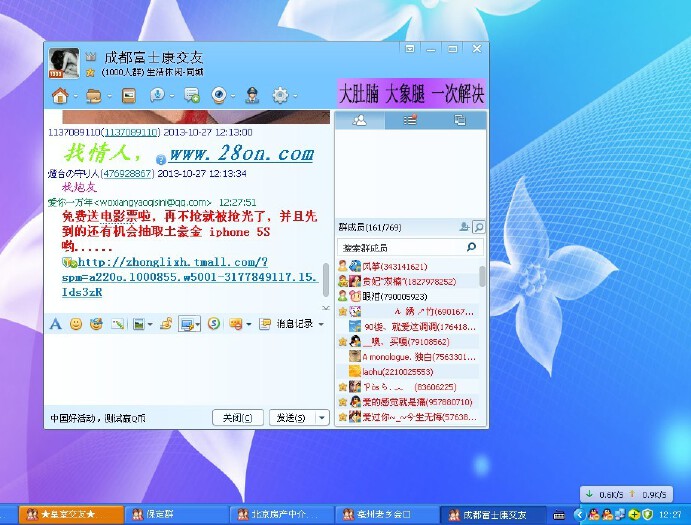The image size is (691, 525).
Task: Toggle the member search magnifier beside 群成员
Action: tap(478, 227)
